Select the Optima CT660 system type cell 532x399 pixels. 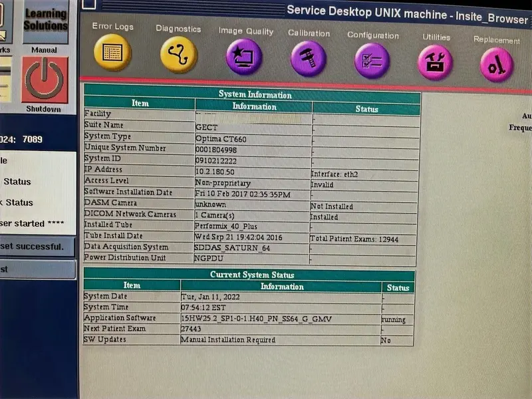point(253,139)
